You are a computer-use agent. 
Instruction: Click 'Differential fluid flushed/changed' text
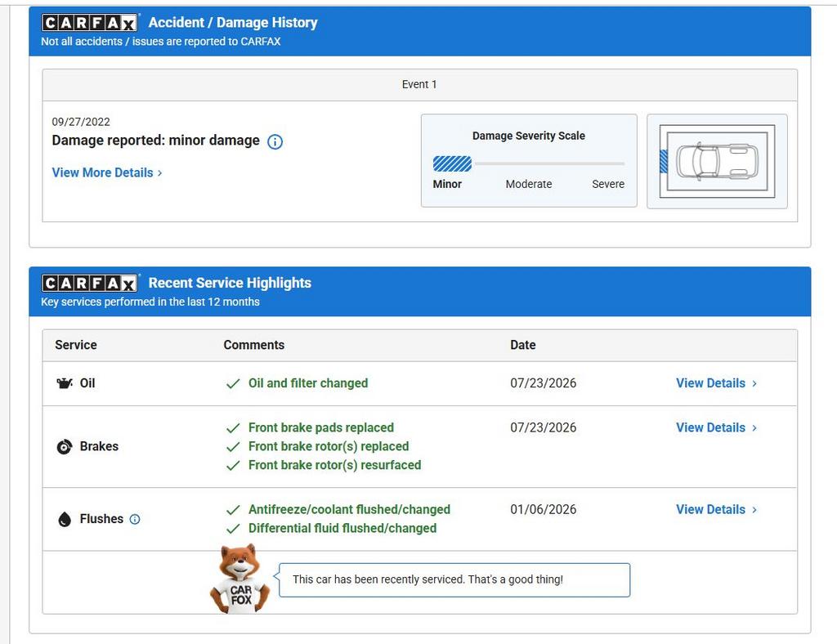tap(342, 528)
